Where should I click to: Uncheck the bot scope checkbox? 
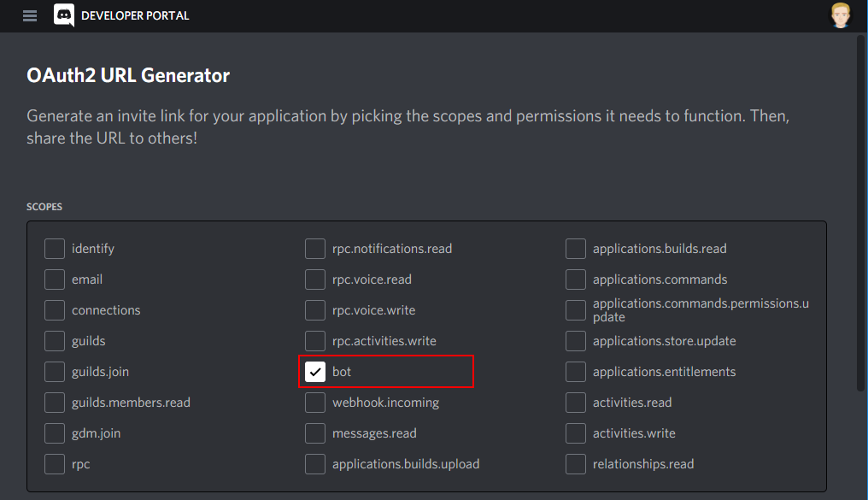click(315, 372)
